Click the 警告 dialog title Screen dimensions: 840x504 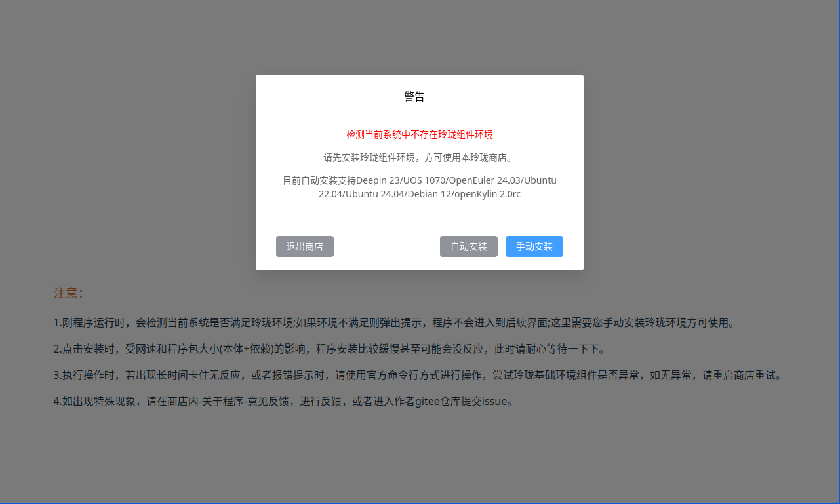click(x=414, y=97)
